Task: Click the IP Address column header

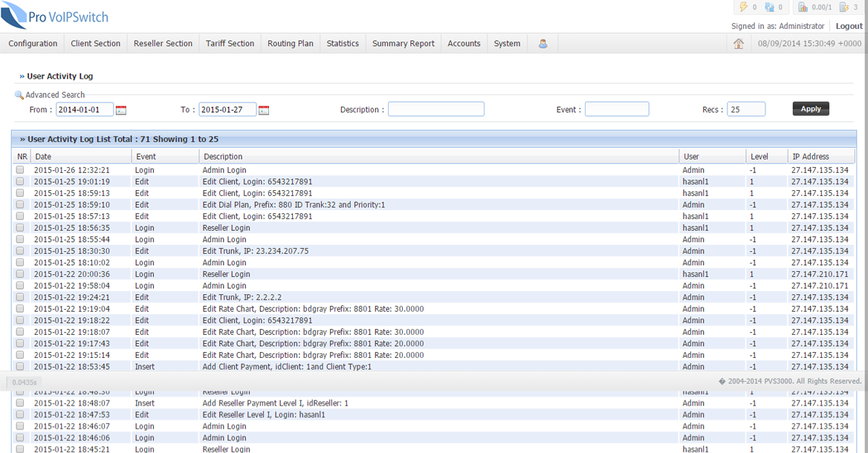Action: (821, 157)
